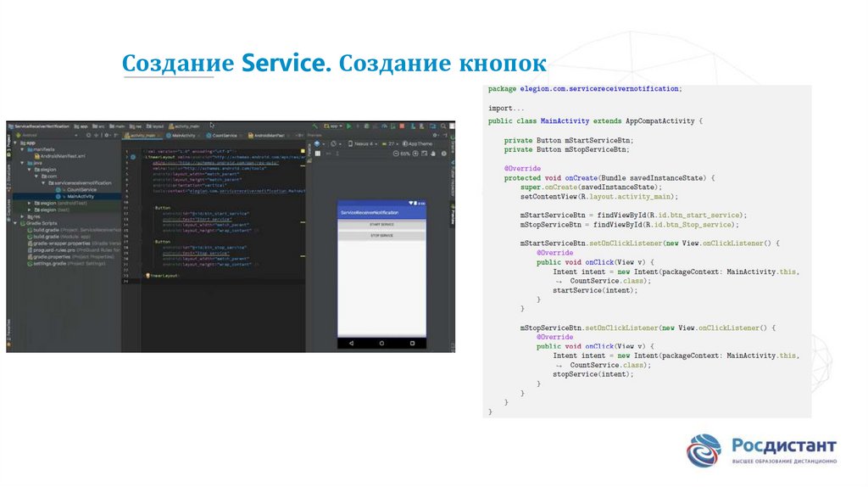Click stopService(intent) line in code listing

click(x=593, y=374)
